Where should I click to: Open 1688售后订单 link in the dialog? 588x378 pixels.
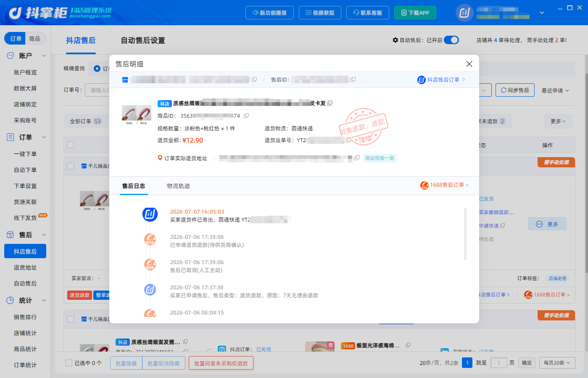point(445,185)
